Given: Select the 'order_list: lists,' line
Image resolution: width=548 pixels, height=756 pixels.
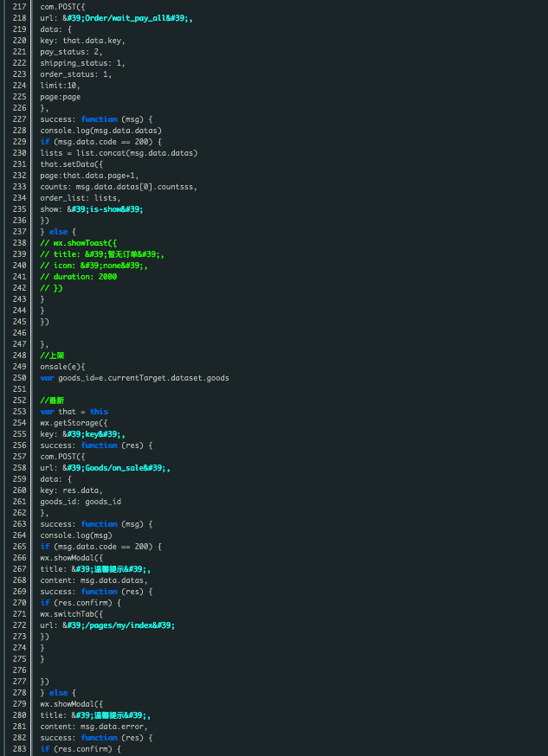Looking at the screenshot, I should pyautogui.click(x=80, y=198).
